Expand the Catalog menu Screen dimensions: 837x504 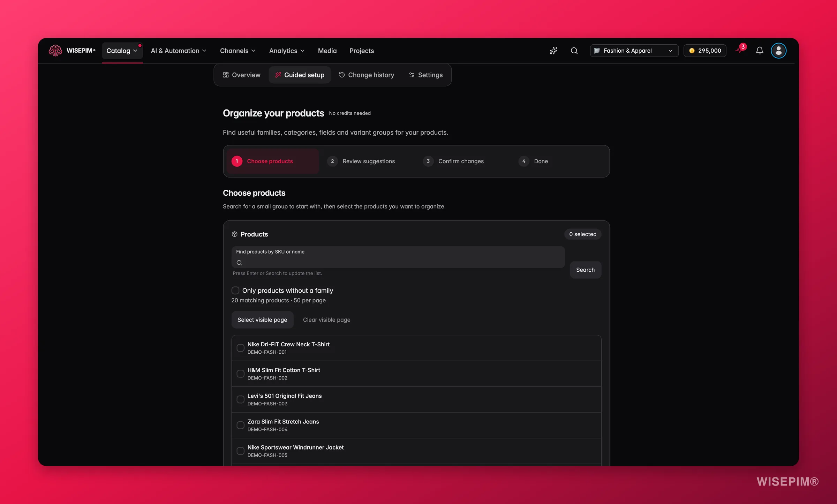(x=122, y=51)
